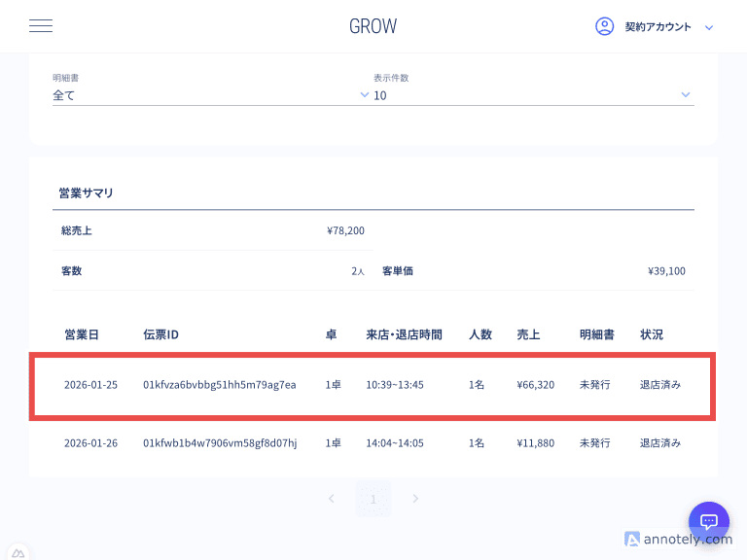Click slip ID 01kfvza6bvbbg51hh5m79ag7ea
The width and height of the screenshot is (747, 560).
coord(219,385)
